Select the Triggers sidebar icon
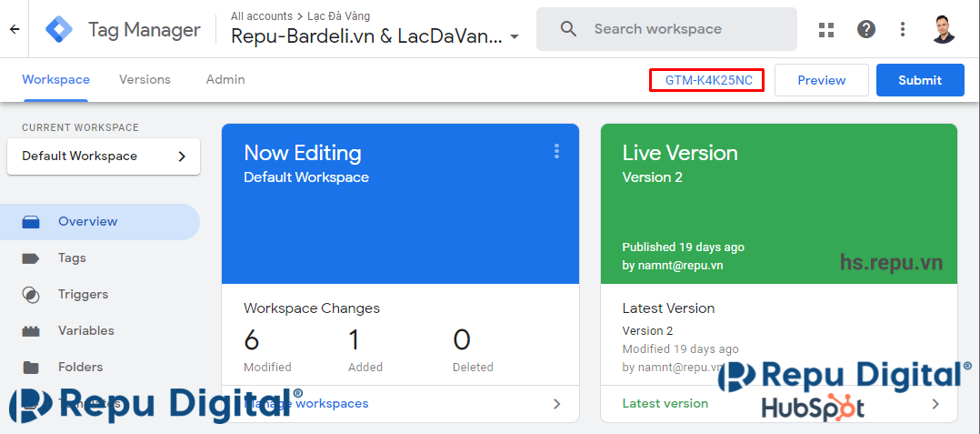The image size is (980, 434). pos(31,295)
